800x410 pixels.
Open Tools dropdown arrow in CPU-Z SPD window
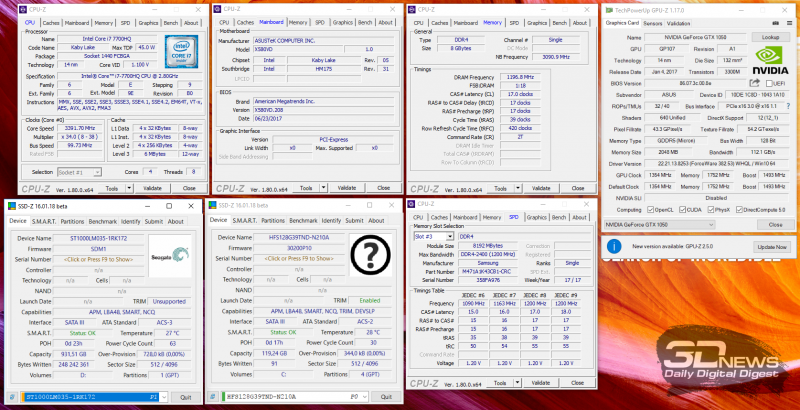517,383
